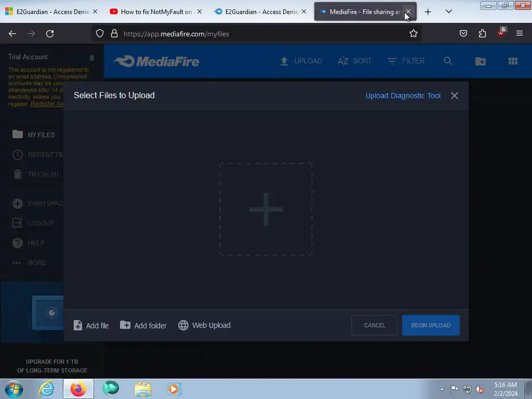Open TRASH (0) in sidebar
Image resolution: width=532 pixels, height=399 pixels.
pos(35,175)
